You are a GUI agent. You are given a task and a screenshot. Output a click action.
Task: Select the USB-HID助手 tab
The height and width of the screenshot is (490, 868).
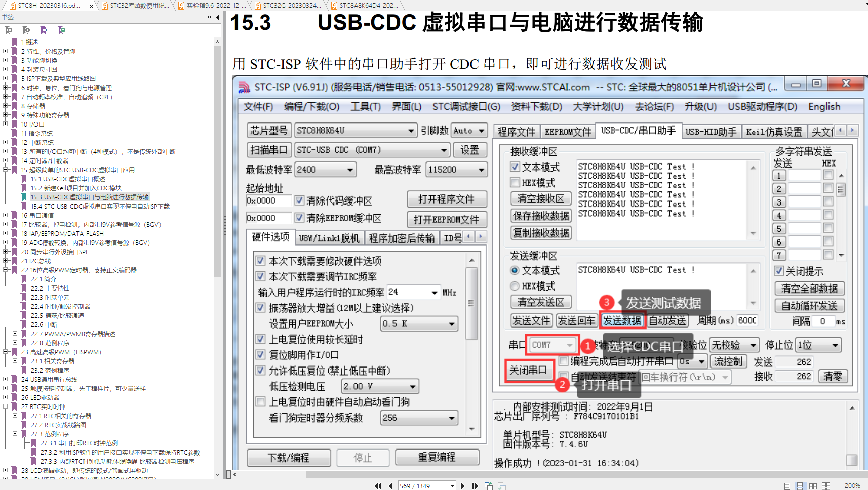tap(711, 132)
